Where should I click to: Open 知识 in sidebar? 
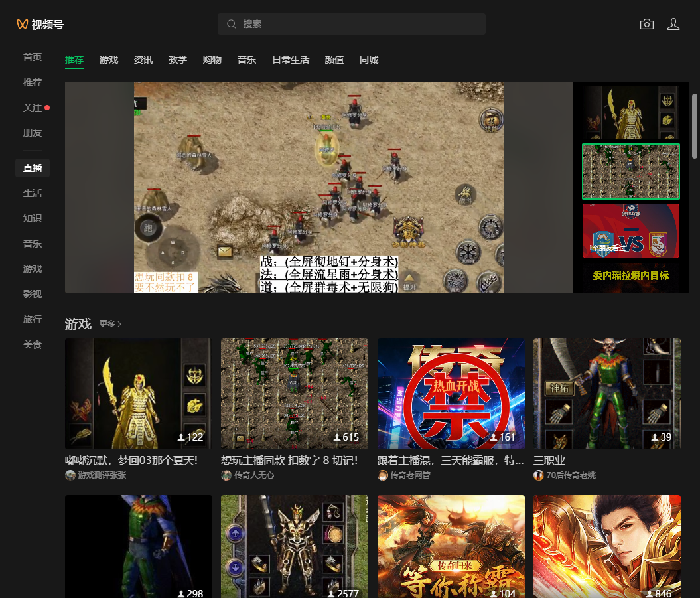coord(32,218)
